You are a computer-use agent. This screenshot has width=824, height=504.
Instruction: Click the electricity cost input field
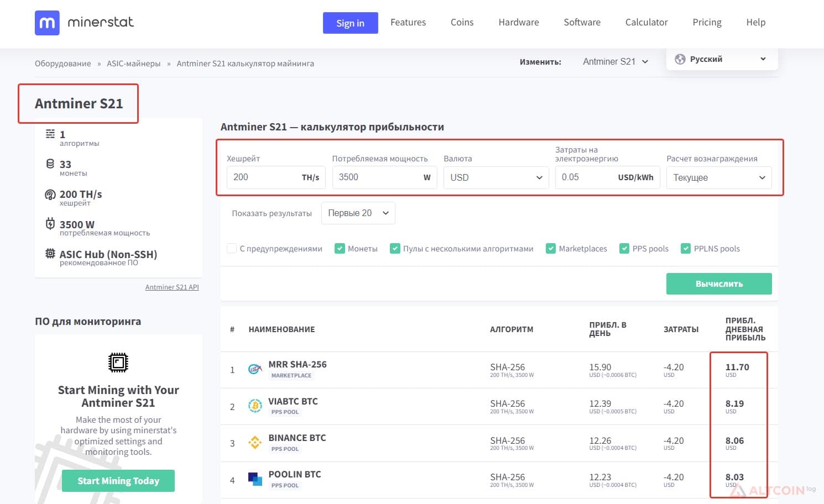click(x=608, y=177)
